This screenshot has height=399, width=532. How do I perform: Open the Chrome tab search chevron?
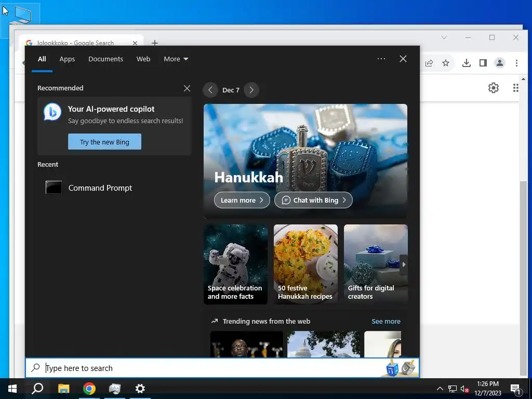444,37
